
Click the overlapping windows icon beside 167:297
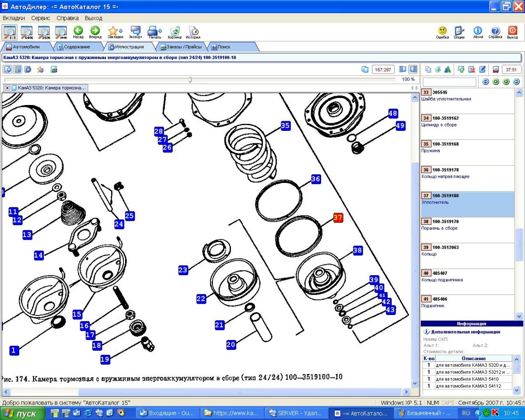365,69
